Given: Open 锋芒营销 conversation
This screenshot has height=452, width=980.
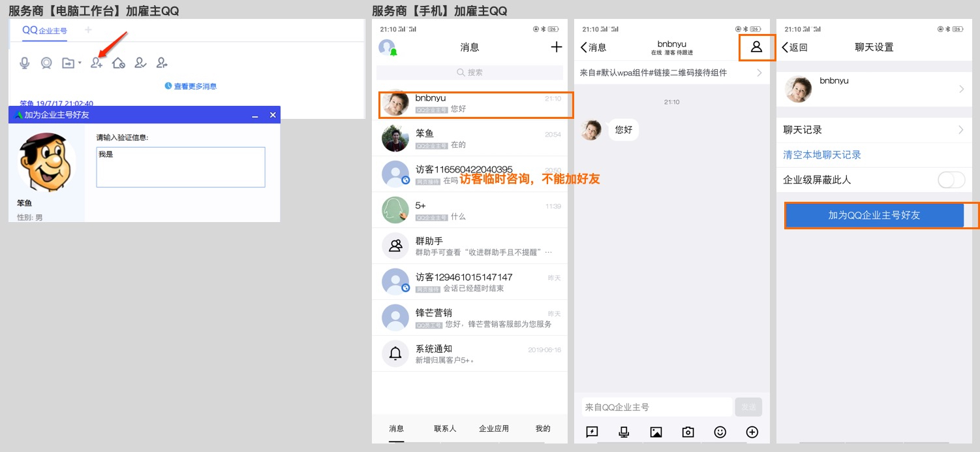Looking at the screenshot, I should (x=470, y=318).
